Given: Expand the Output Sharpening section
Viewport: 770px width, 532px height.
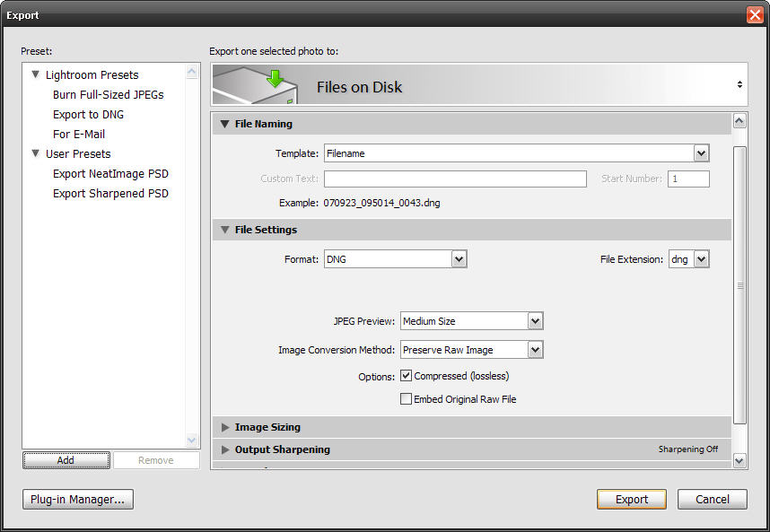Looking at the screenshot, I should tap(225, 449).
